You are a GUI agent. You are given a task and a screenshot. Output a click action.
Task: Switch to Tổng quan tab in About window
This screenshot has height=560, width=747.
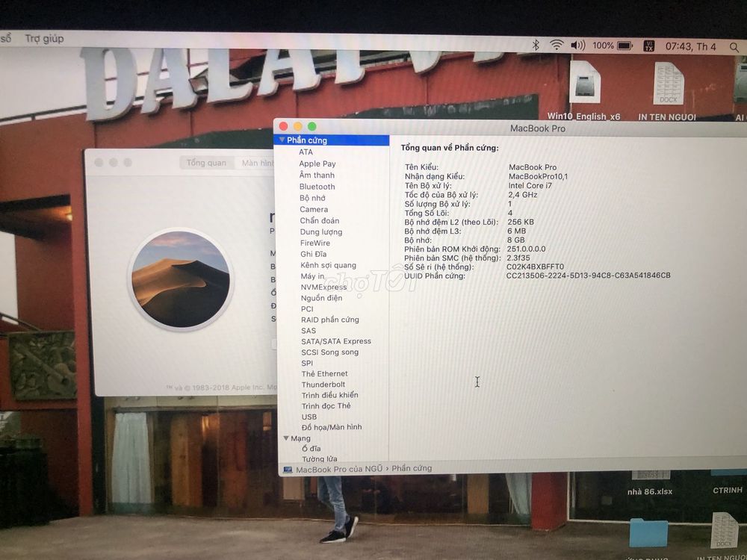tap(206, 163)
